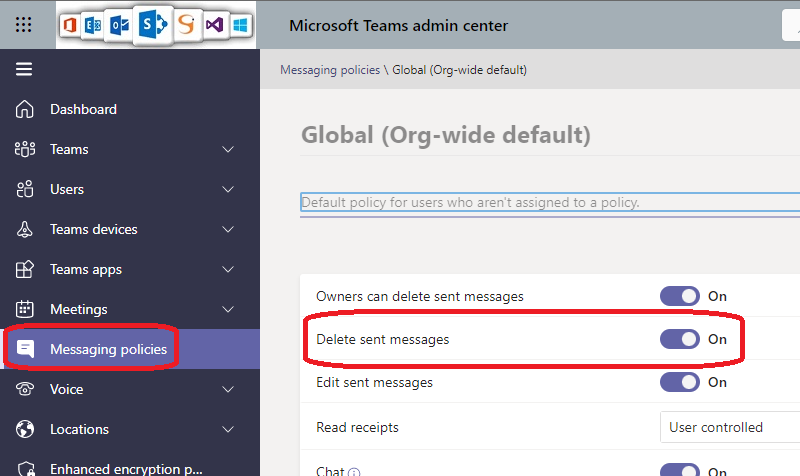The width and height of the screenshot is (800, 476).
Task: Click the Edit sent messages label
Action: 374,383
